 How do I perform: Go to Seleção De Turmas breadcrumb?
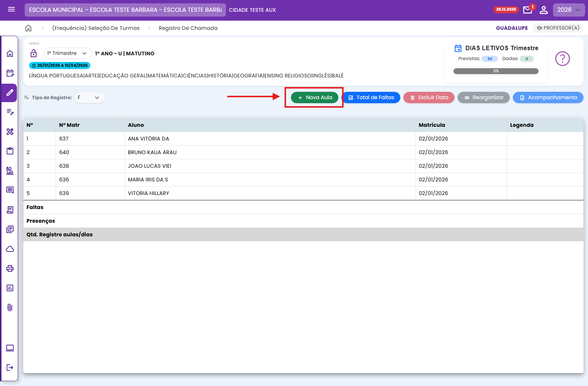[x=96, y=28]
